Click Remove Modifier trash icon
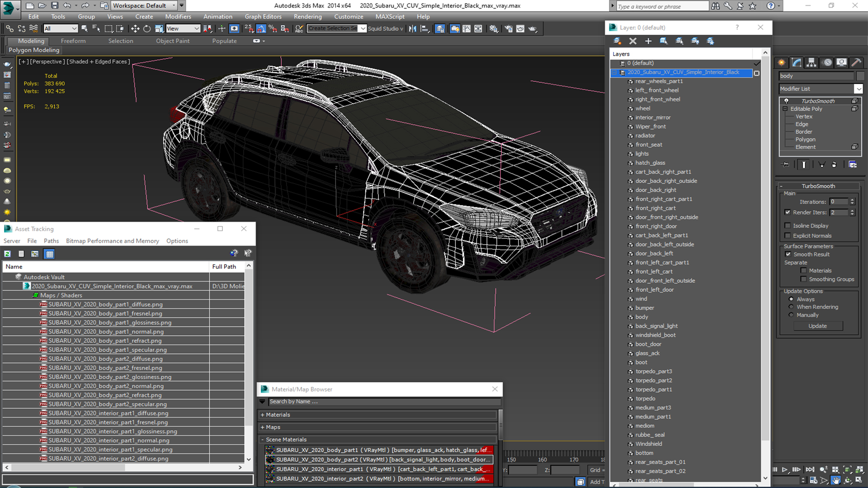Image resolution: width=868 pixels, height=488 pixels. tap(834, 165)
